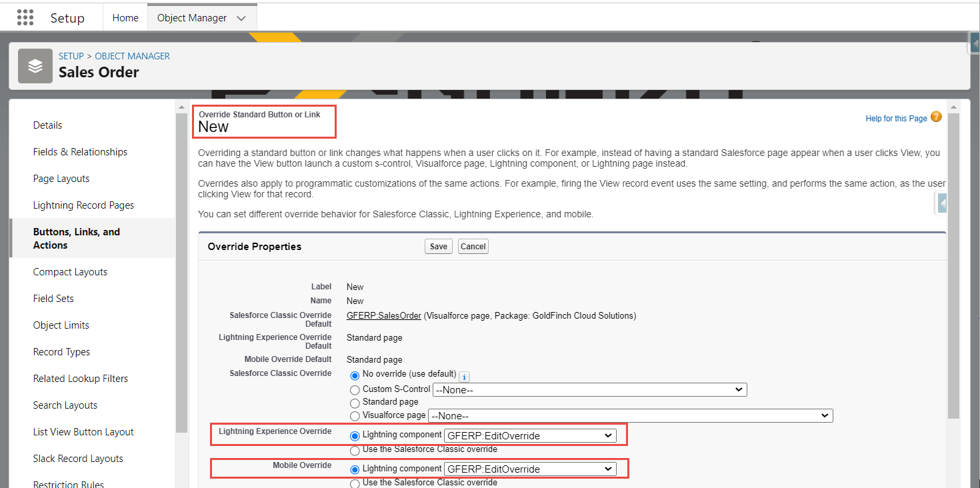Open Search Layouts sidebar item

[x=65, y=405]
